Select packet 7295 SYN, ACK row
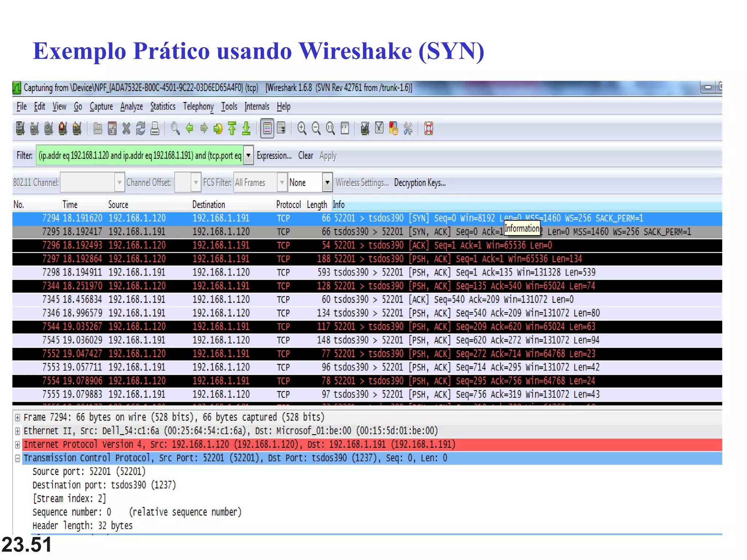 (x=367, y=232)
